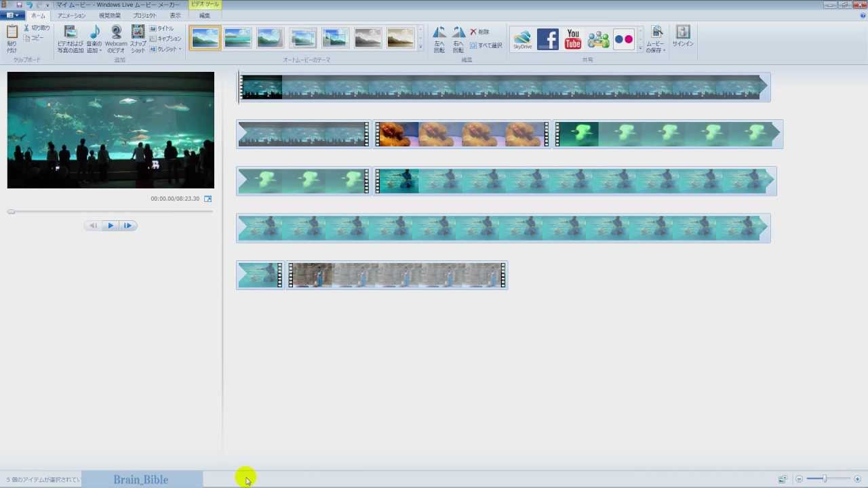This screenshot has height=488, width=868.
Task: Start Webcam video capture
Action: (x=116, y=39)
